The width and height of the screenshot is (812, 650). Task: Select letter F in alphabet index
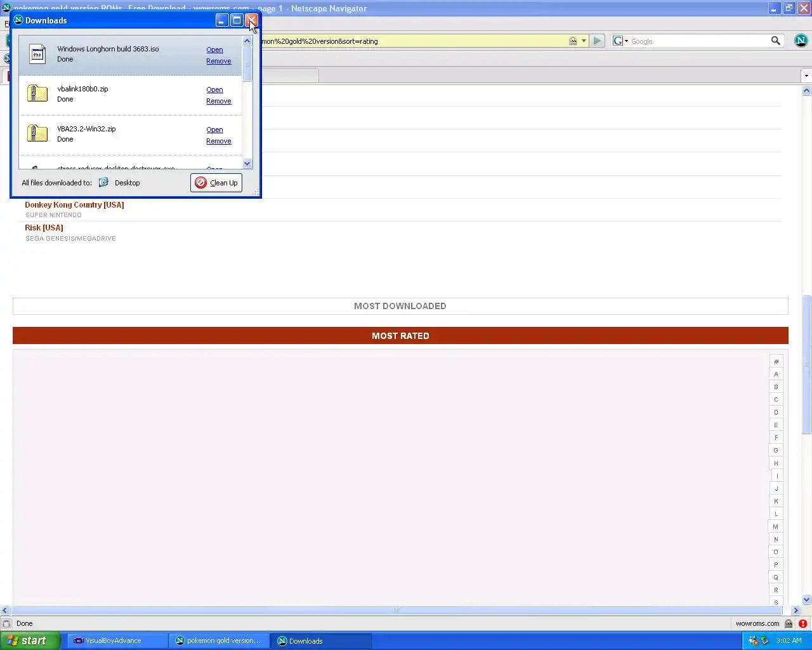pos(776,437)
